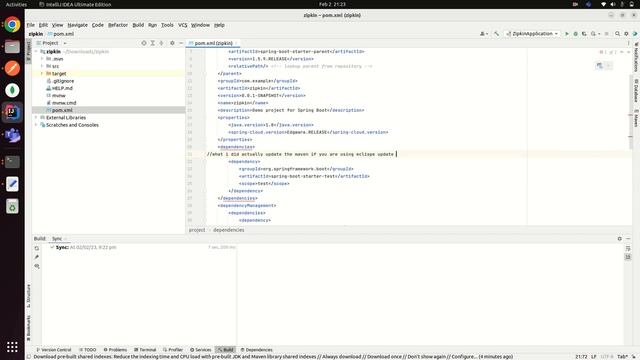Expand the .mvn folder
This screenshot has width=640, height=360.
pos(42,59)
